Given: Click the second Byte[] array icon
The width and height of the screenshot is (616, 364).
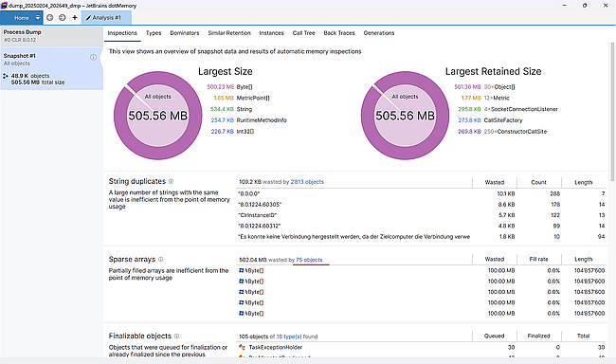Looking at the screenshot, I should 242,282.
